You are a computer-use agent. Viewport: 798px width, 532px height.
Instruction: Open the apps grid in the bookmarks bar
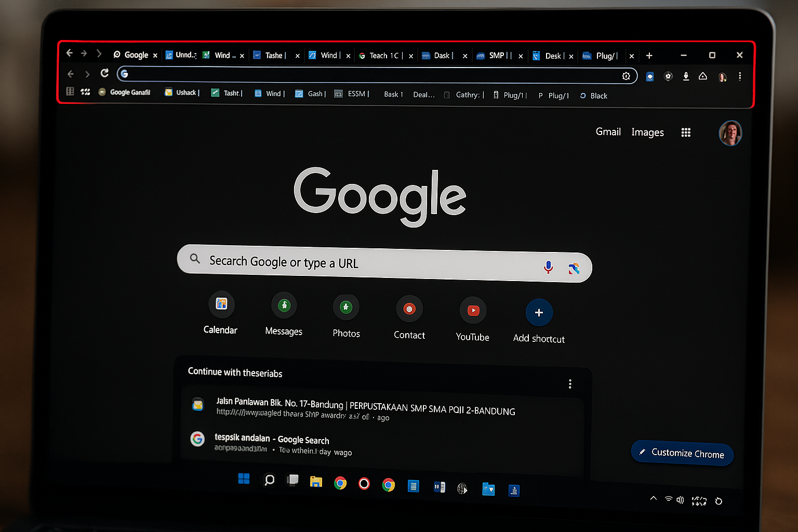tap(70, 91)
